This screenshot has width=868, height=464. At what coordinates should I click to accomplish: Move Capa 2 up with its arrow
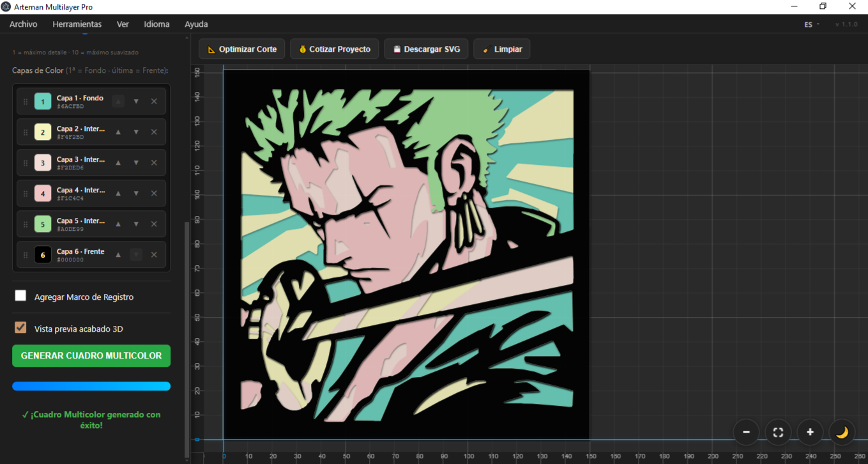point(118,132)
